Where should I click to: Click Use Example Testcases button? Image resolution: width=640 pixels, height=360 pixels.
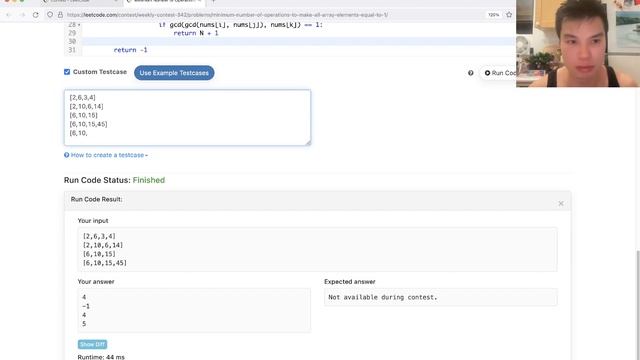pos(174,73)
